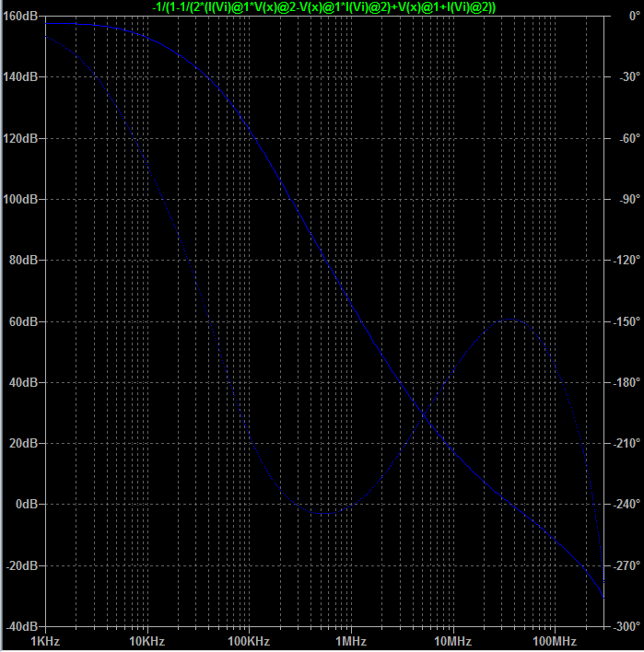Select the 40dB left axis label
The width and height of the screenshot is (644, 652).
(23, 382)
